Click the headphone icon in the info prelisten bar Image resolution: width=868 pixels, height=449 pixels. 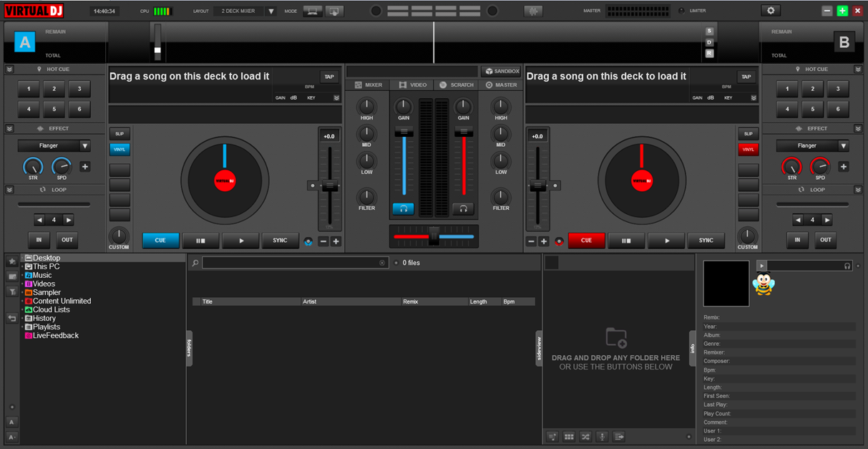[x=847, y=266]
